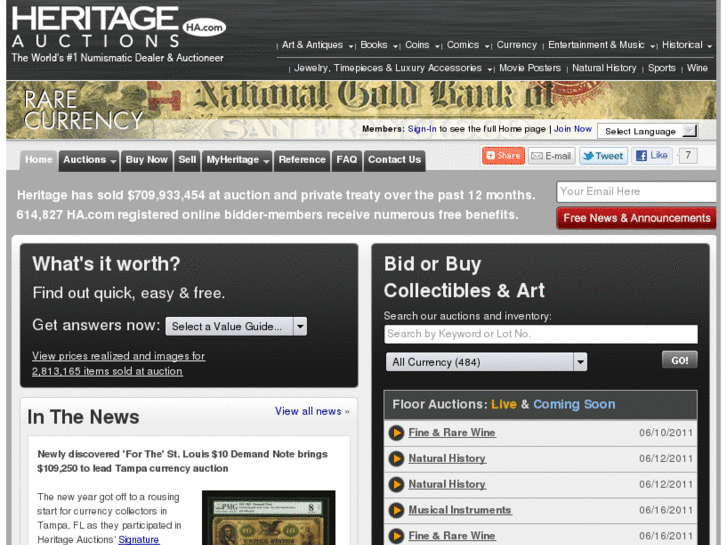This screenshot has width=727, height=545.
Task: Select the Home tab
Action: coord(39,160)
